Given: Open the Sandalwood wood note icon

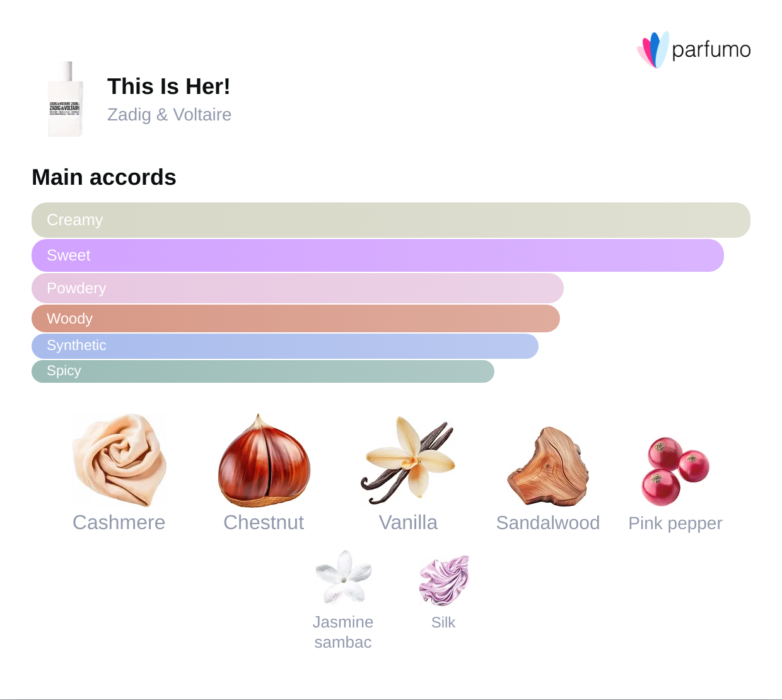Looking at the screenshot, I should [x=548, y=467].
